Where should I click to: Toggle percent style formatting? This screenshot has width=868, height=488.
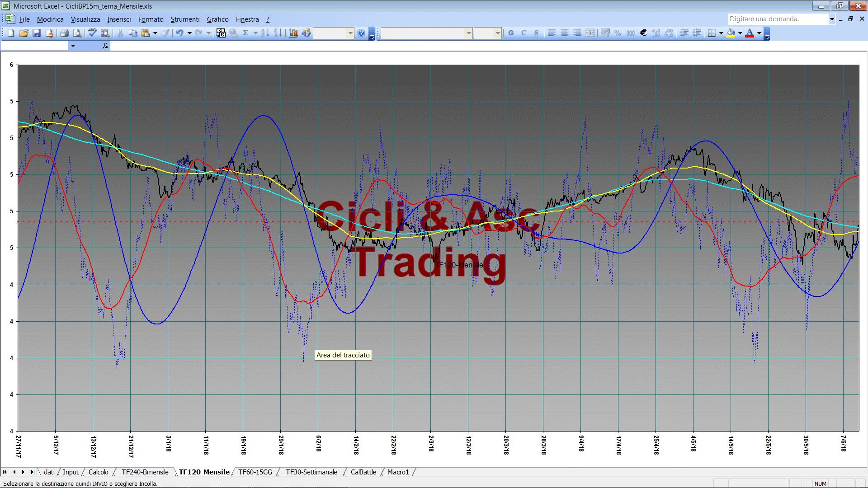[x=618, y=33]
